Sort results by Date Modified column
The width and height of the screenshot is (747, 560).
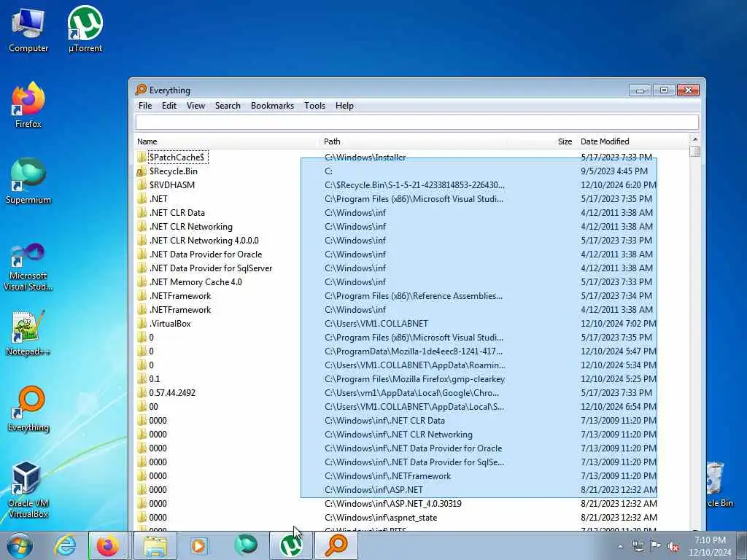pos(632,141)
